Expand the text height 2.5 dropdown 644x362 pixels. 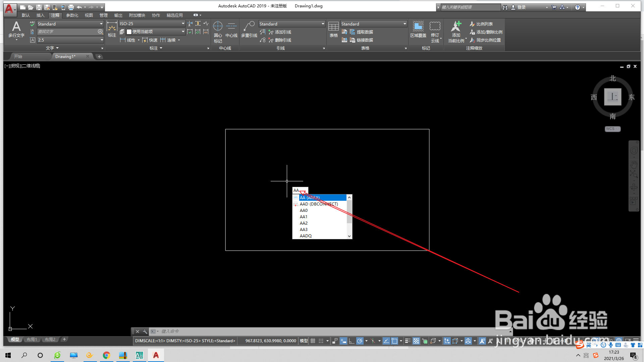pyautogui.click(x=102, y=40)
